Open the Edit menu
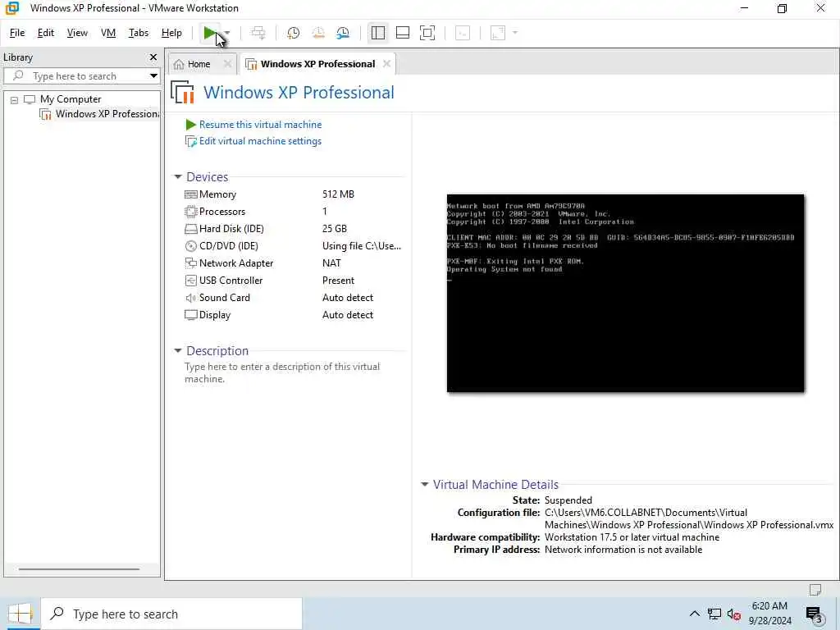This screenshot has width=840, height=630. [46, 33]
